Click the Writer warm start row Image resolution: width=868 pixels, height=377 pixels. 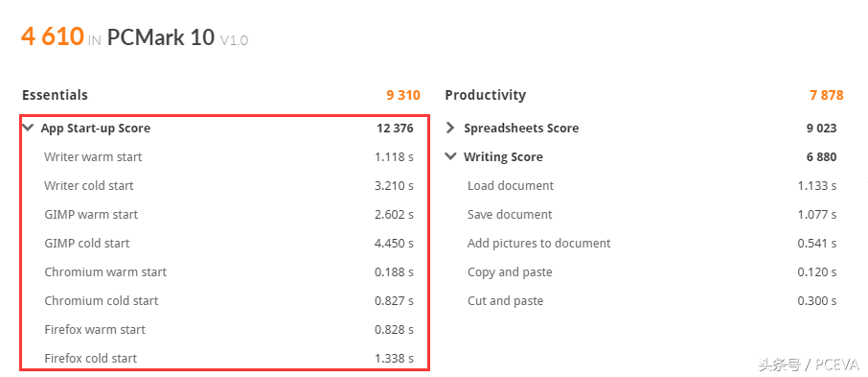229,157
